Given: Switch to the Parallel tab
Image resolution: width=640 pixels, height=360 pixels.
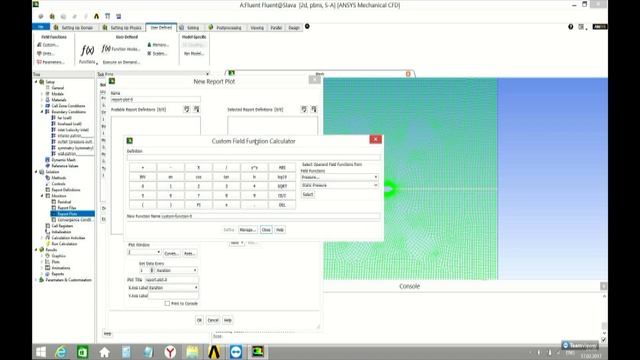Looking at the screenshot, I should tap(276, 28).
